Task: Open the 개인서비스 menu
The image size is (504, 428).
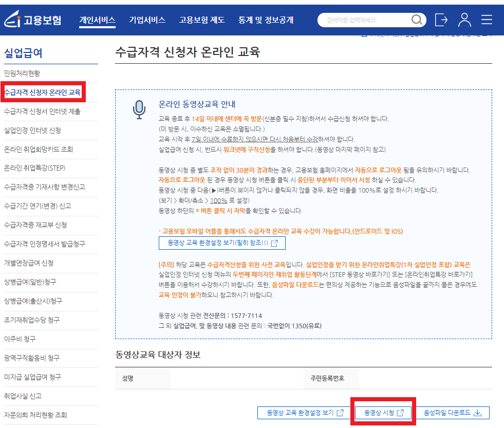Action: click(x=98, y=20)
